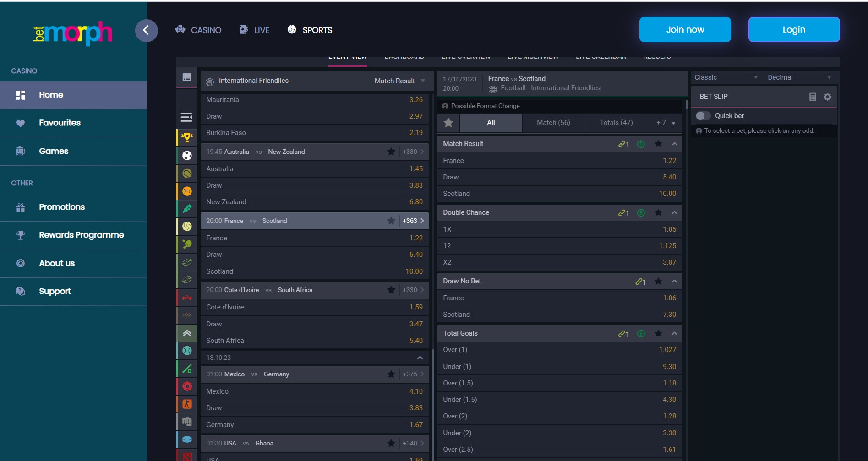This screenshot has width=868, height=461.
Task: Open the Decimal odds format dropdown
Action: [799, 77]
